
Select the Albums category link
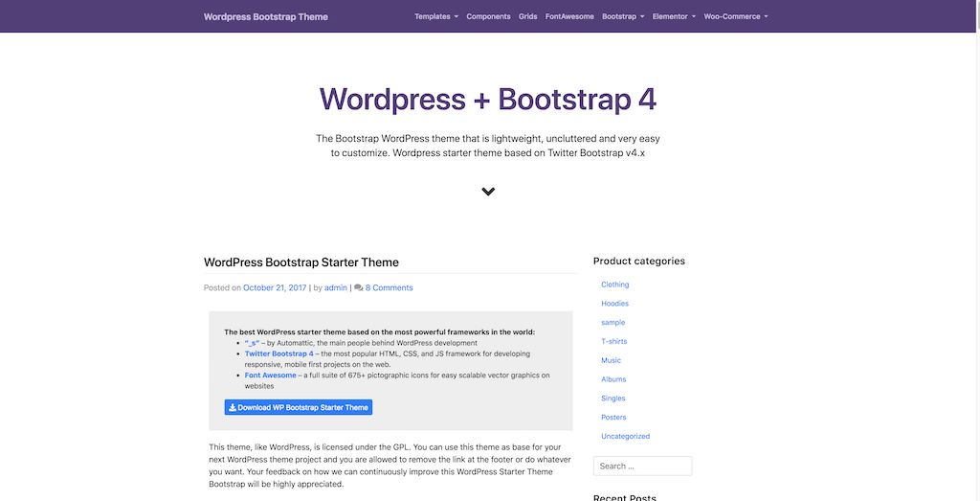pos(613,379)
